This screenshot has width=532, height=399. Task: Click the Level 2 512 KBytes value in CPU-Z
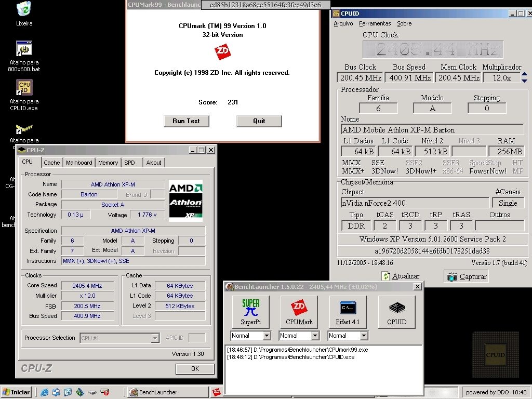point(180,306)
